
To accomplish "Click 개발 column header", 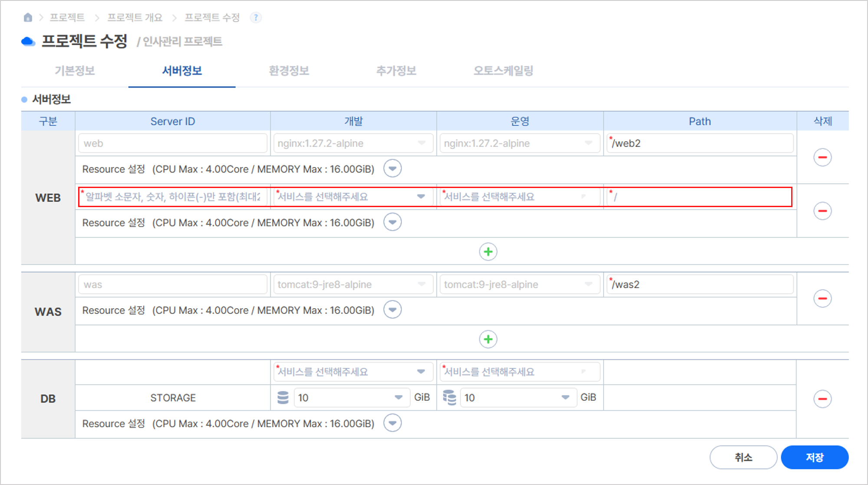I will tap(353, 121).
